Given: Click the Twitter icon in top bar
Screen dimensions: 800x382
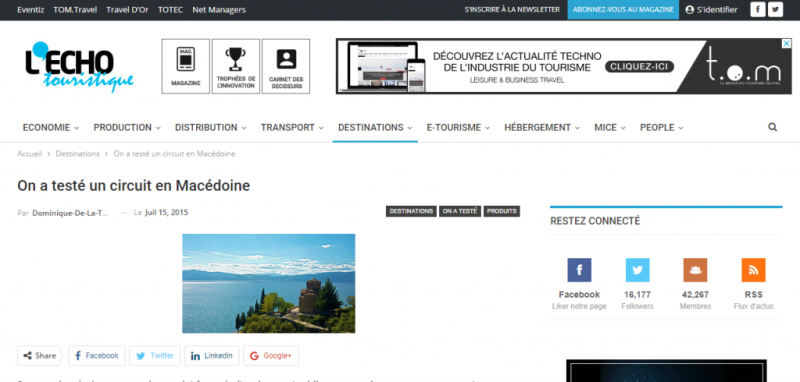Looking at the screenshot, I should [775, 9].
